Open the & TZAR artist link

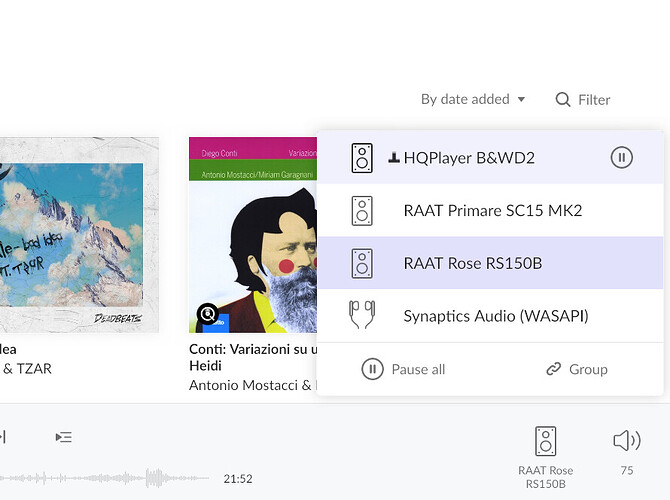(x=27, y=368)
